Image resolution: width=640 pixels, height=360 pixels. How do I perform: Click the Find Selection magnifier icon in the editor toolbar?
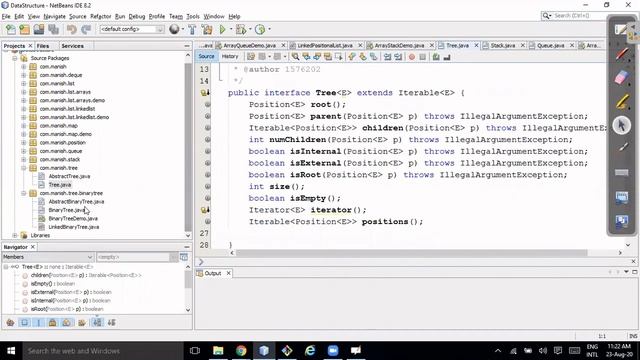coord(296,57)
